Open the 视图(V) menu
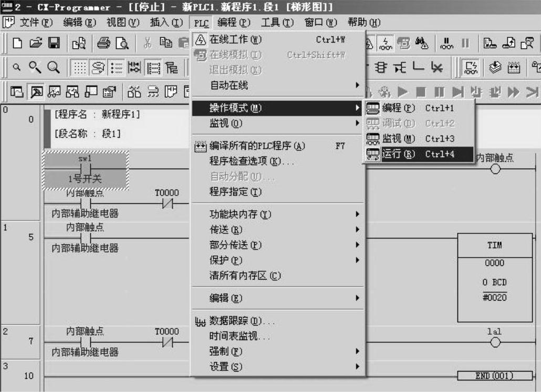This screenshot has height=392, width=541. click(x=123, y=23)
